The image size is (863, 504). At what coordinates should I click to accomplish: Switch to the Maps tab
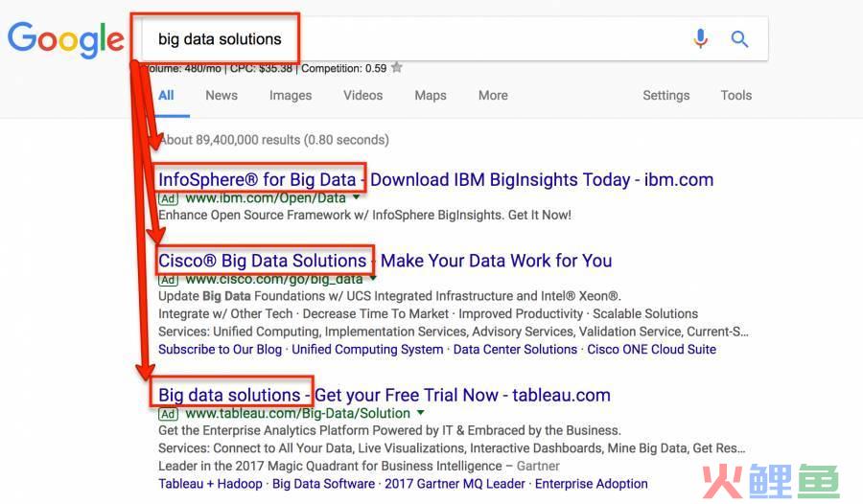(x=431, y=95)
